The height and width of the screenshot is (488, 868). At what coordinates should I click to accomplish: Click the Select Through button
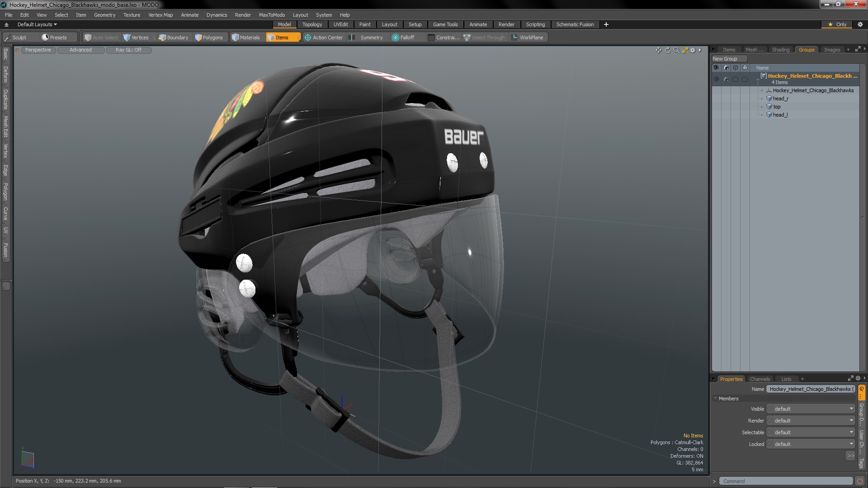484,38
